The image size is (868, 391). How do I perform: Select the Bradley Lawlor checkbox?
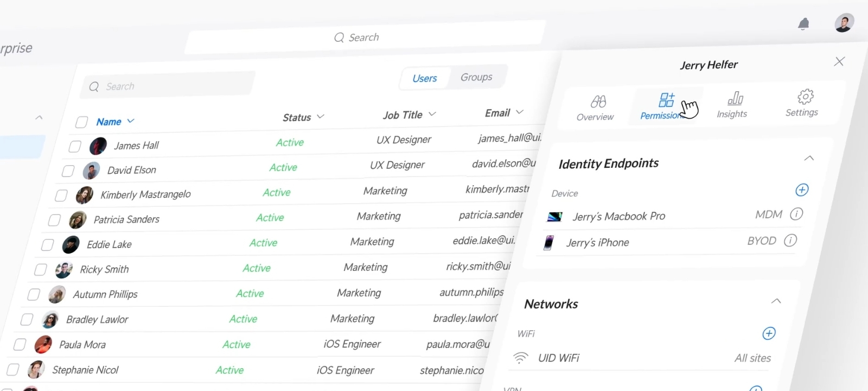pyautogui.click(x=27, y=319)
